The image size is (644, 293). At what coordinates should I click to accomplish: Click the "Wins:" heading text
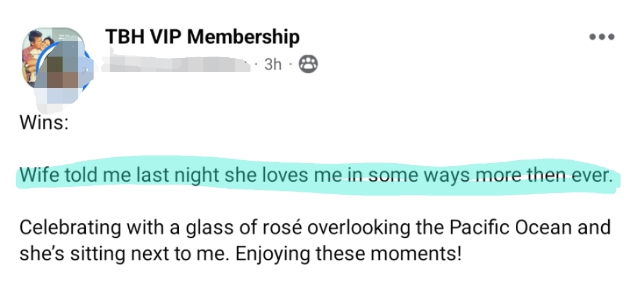pos(45,123)
